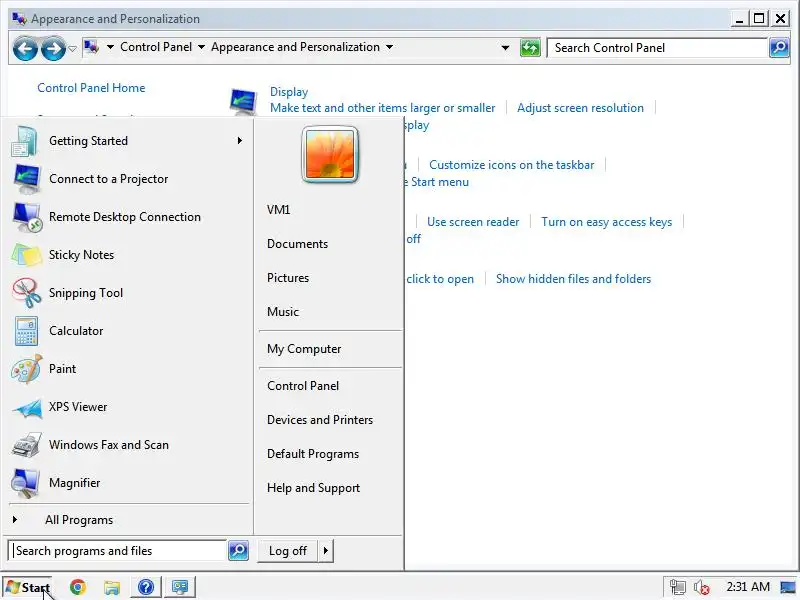Viewport: 800px width, 600px height.
Task: Select the Control Panel taskbar window button
Action: coord(180,587)
